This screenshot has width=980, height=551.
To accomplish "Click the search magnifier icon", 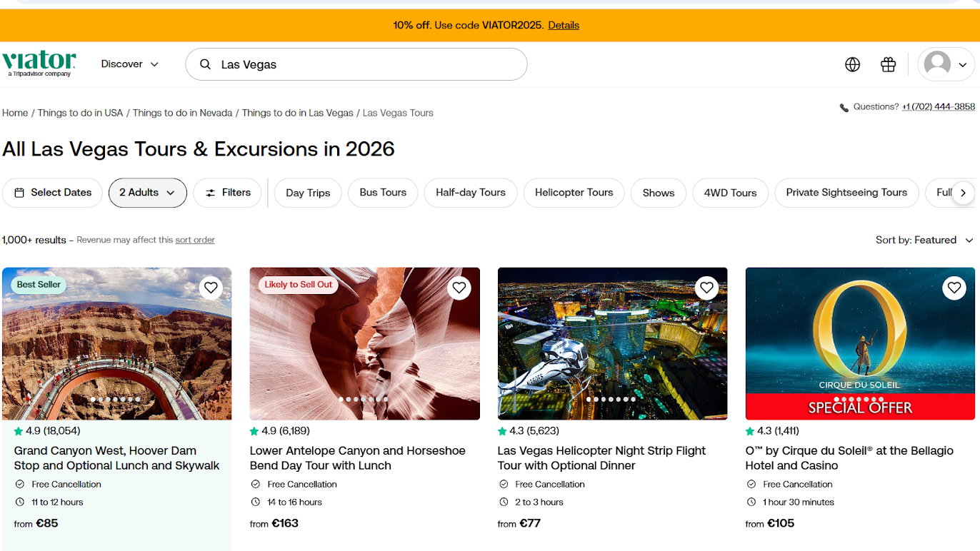I will click(x=205, y=65).
